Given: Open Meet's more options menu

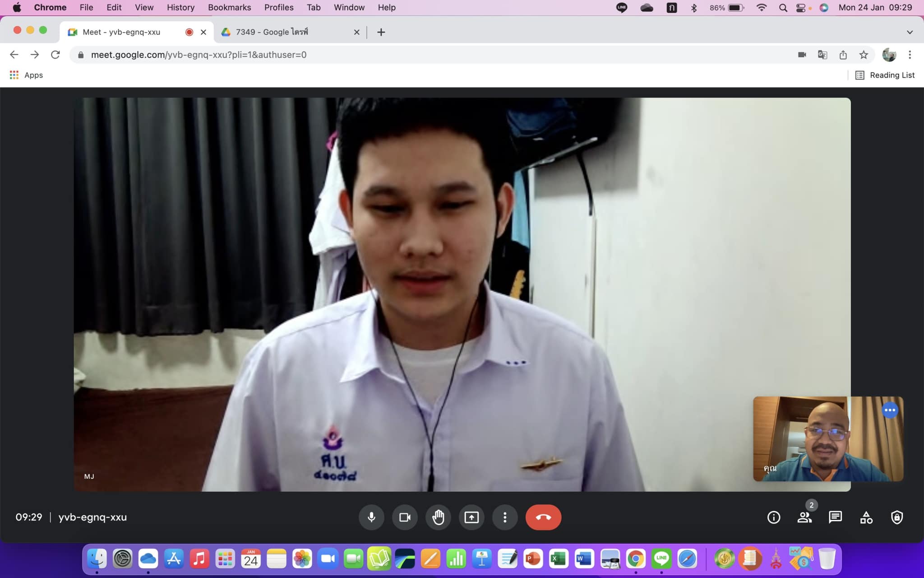Looking at the screenshot, I should 505,517.
